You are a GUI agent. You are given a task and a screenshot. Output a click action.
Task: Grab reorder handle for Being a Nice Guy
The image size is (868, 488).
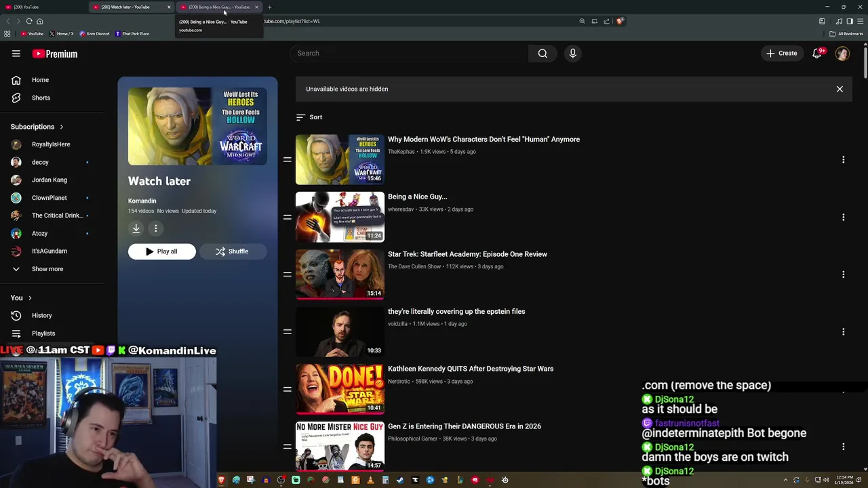tap(288, 217)
